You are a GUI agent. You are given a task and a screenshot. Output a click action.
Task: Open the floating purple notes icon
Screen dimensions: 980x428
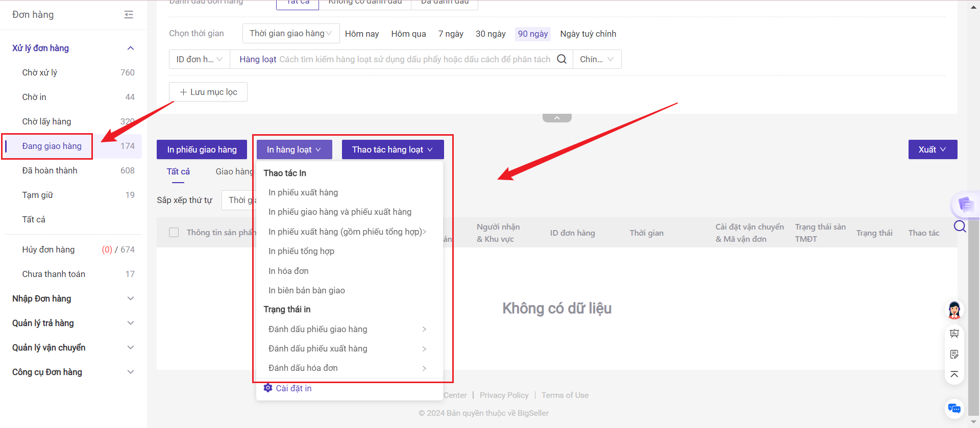coord(965,205)
